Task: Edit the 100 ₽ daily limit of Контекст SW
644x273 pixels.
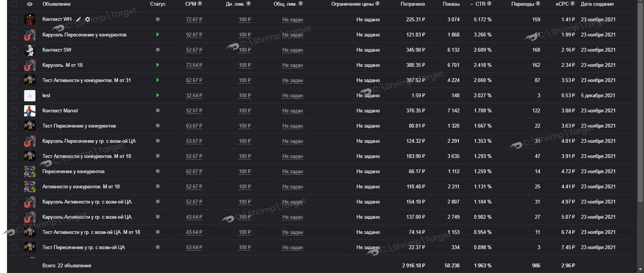Action: pos(244,50)
